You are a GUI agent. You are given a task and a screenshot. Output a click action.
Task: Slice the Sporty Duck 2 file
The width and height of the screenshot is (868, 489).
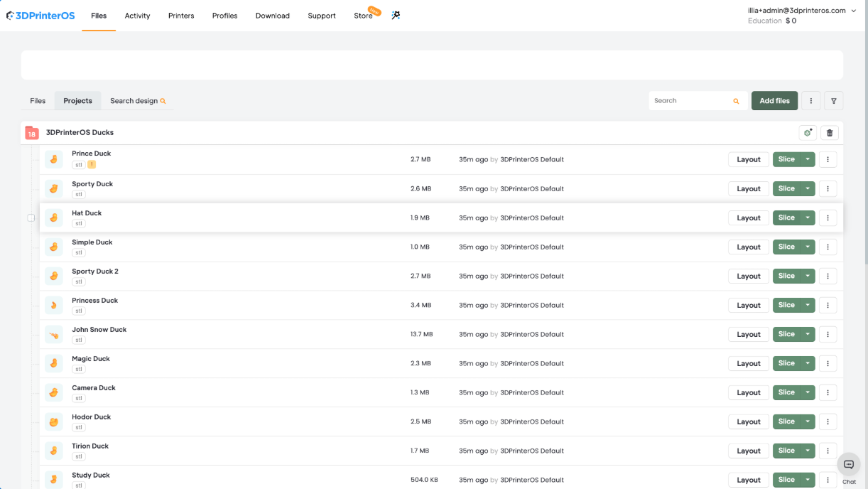[x=786, y=276]
